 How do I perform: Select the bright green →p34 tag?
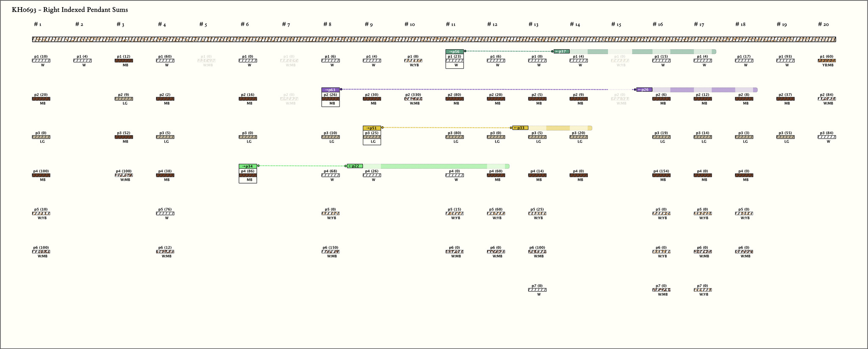(248, 166)
